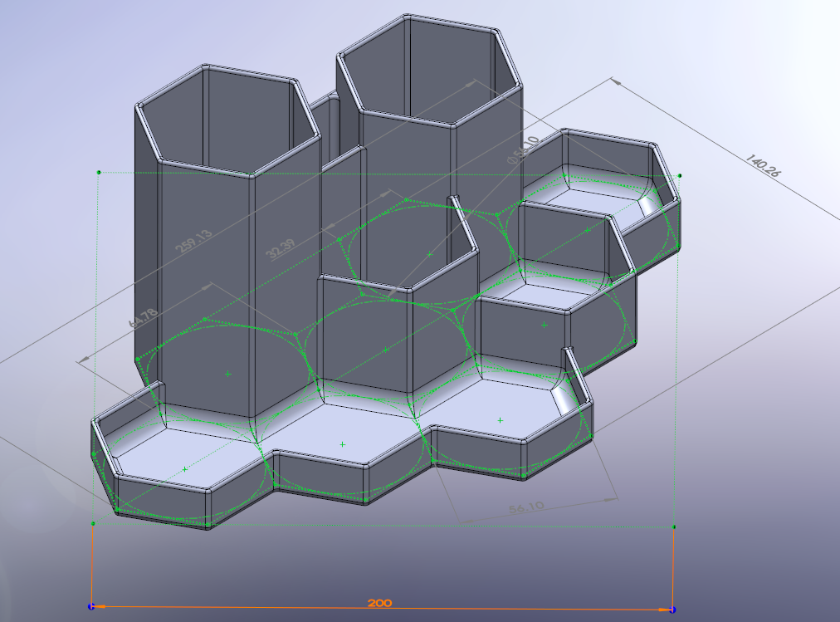Select top-left corner point of green sketch rectangle
The image size is (840, 622).
click(99, 172)
